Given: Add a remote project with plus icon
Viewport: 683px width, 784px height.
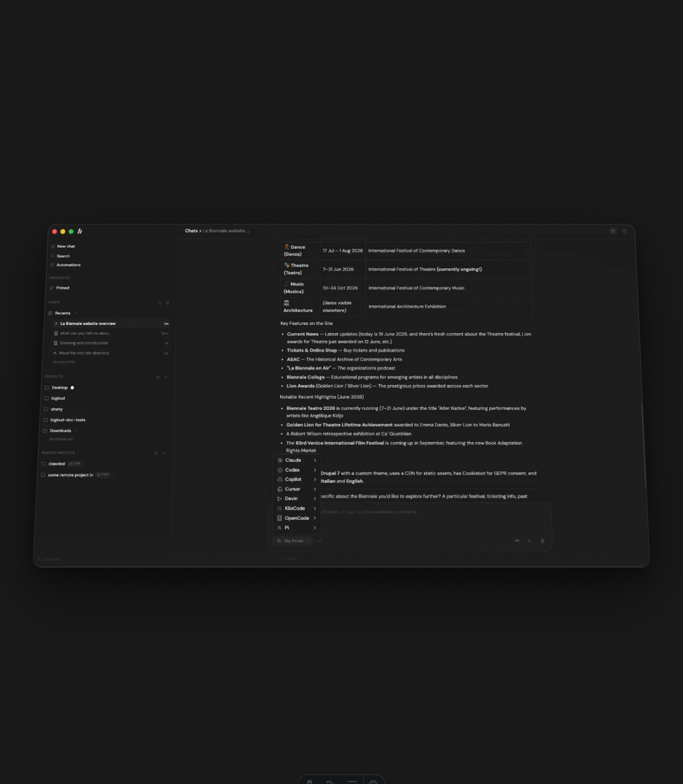Looking at the screenshot, I should [164, 453].
